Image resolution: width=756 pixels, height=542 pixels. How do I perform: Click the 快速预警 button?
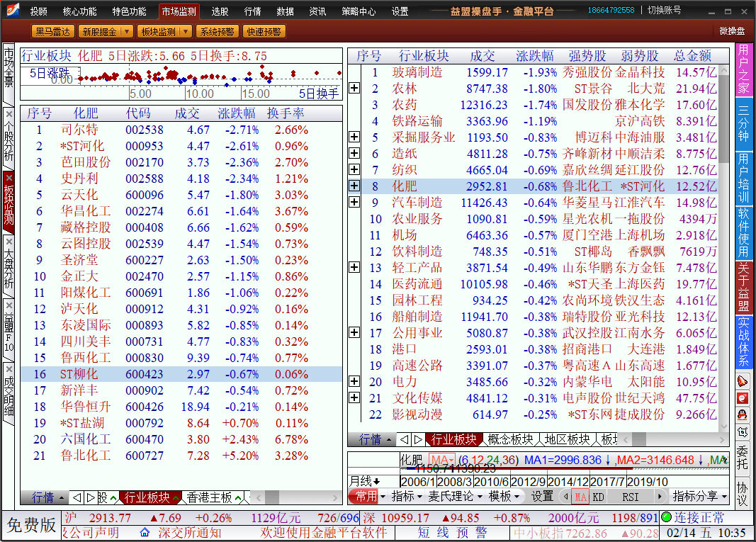(264, 31)
